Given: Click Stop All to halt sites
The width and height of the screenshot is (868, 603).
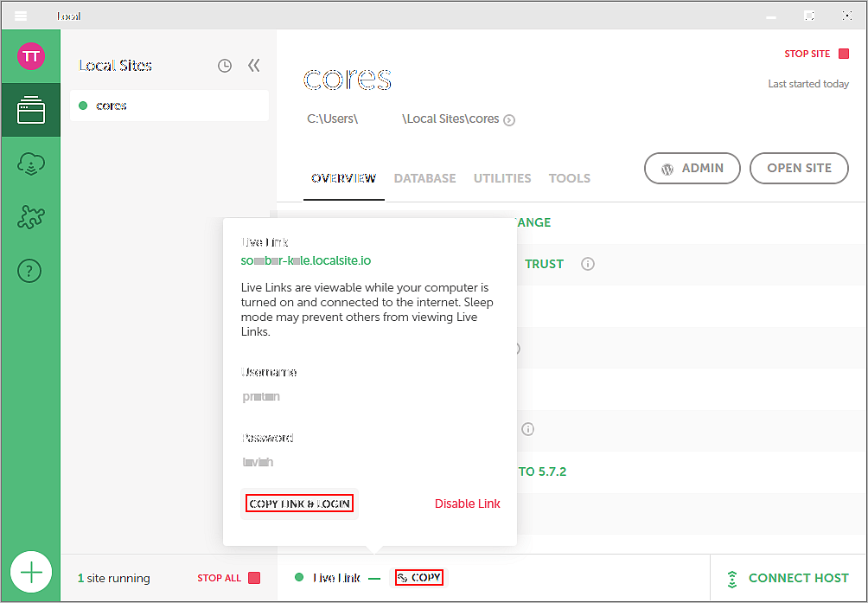Looking at the screenshot, I should click(x=228, y=578).
